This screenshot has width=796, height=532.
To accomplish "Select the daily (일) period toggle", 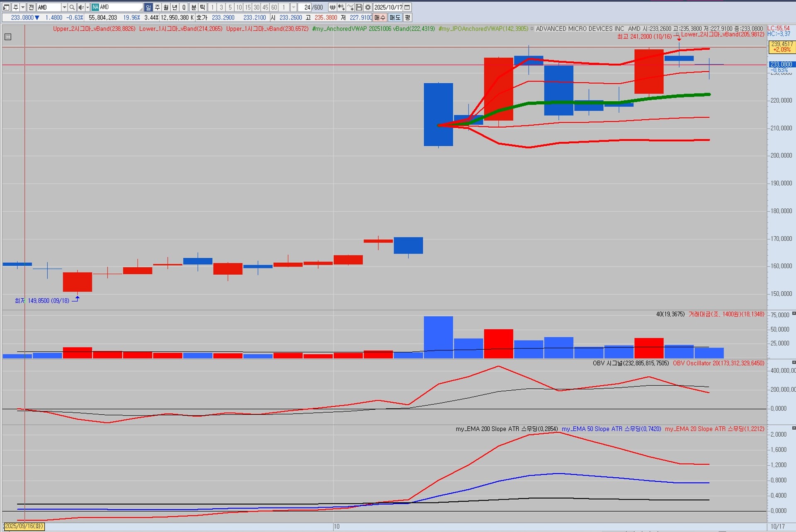I will 148,7.
